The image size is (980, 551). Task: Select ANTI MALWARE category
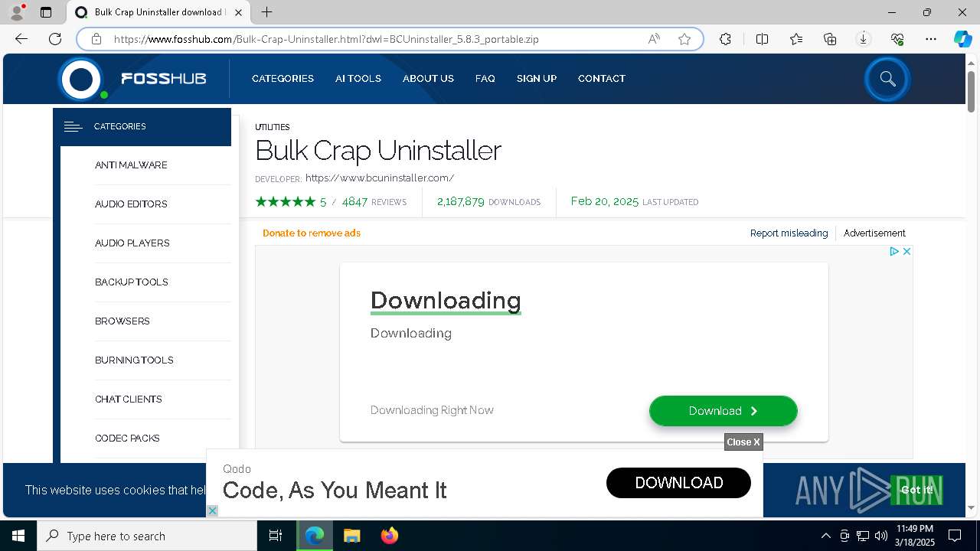pyautogui.click(x=131, y=165)
